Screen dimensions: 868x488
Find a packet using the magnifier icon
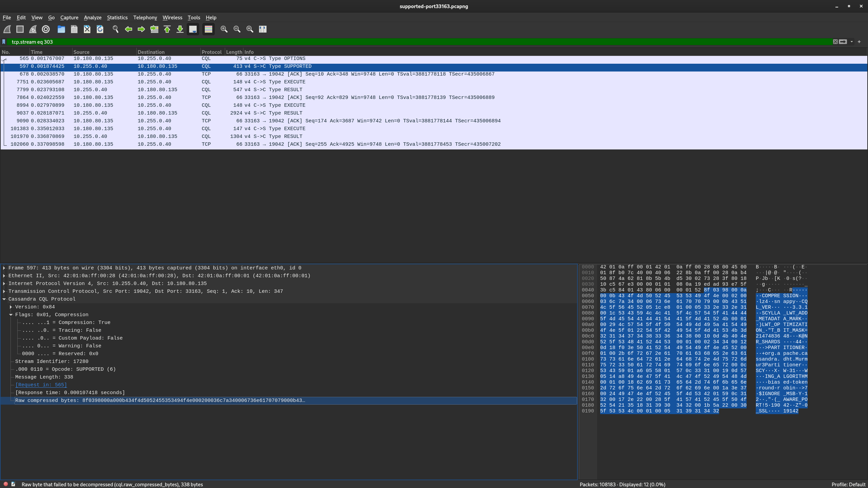[x=116, y=29]
